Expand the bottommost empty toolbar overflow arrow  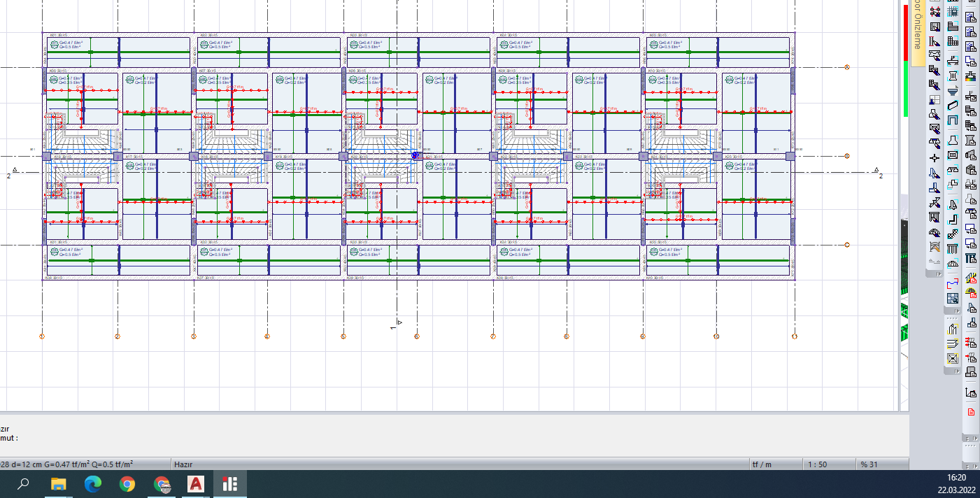tap(975, 466)
